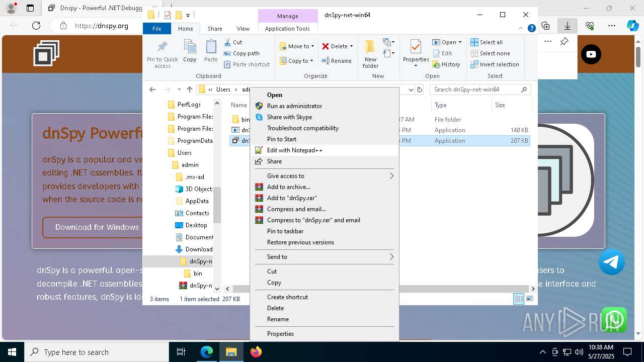Open Application Tools tab

click(287, 29)
